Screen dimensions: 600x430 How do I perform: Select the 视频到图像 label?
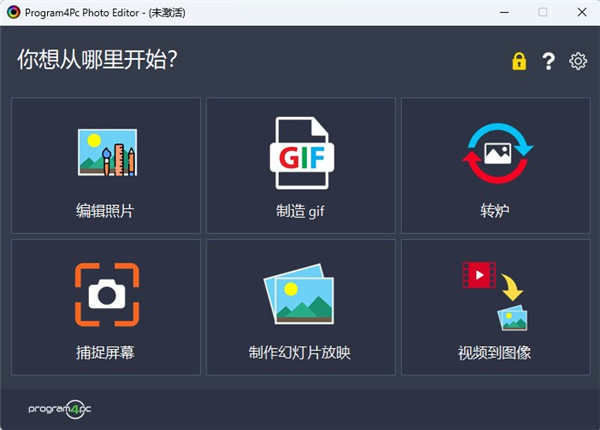494,353
